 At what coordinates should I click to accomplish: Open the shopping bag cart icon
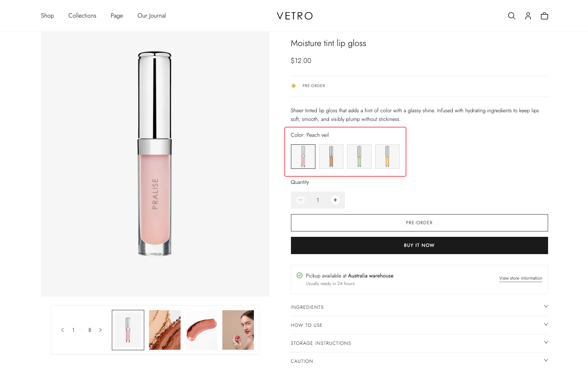click(544, 16)
